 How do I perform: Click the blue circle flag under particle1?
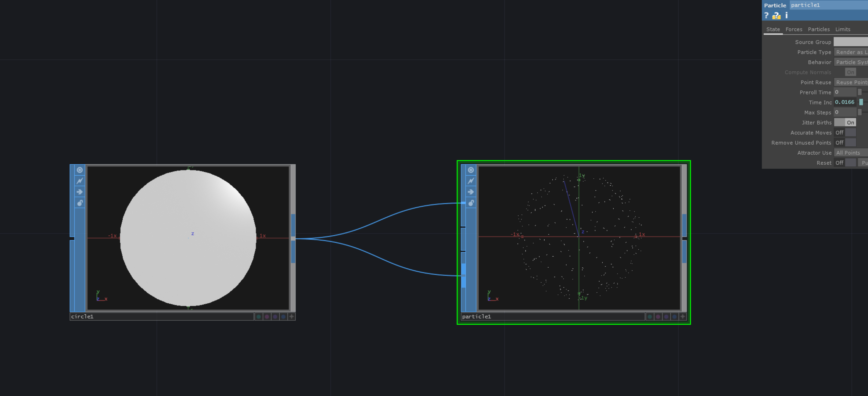coord(675,316)
